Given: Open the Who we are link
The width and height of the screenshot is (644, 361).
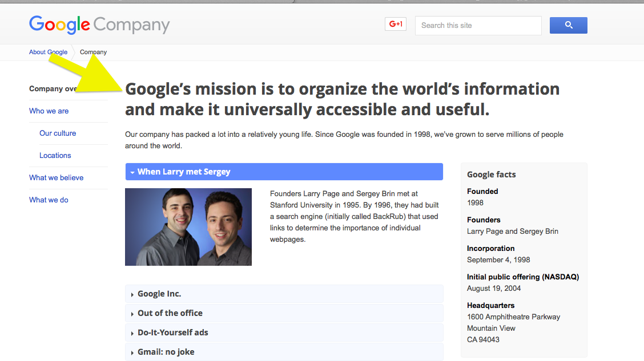Looking at the screenshot, I should 49,111.
